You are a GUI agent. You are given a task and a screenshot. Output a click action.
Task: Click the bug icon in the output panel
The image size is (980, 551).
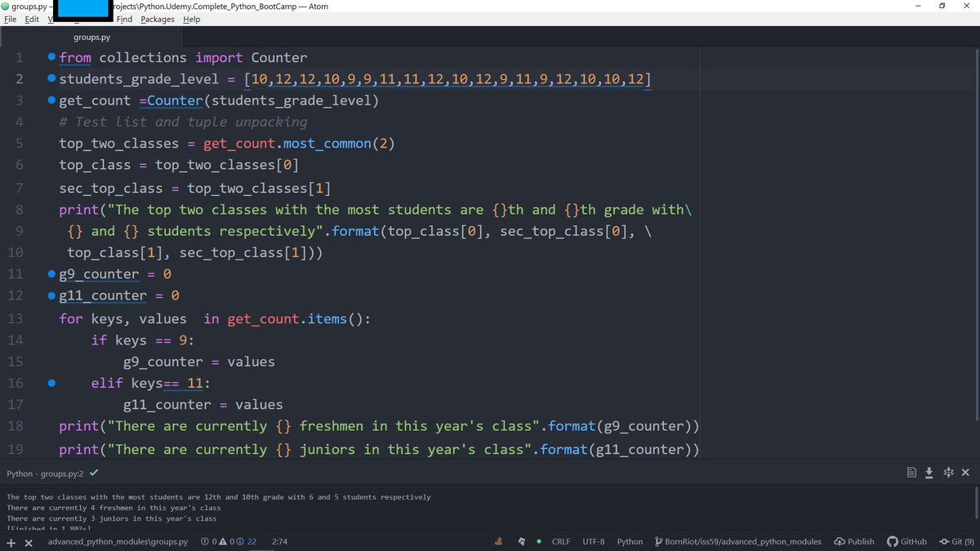coord(947,473)
